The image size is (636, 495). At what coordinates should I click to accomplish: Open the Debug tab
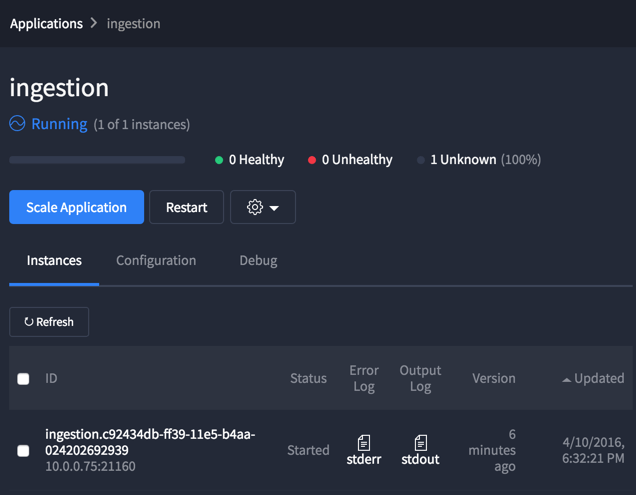[x=258, y=260]
